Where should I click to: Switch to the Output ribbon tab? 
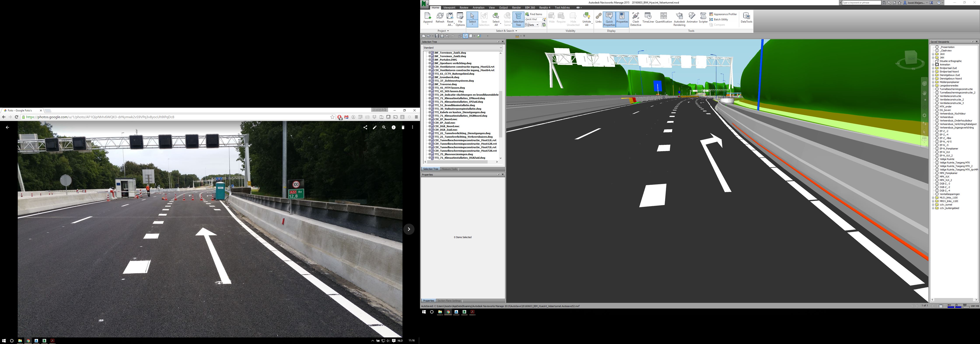(x=503, y=8)
